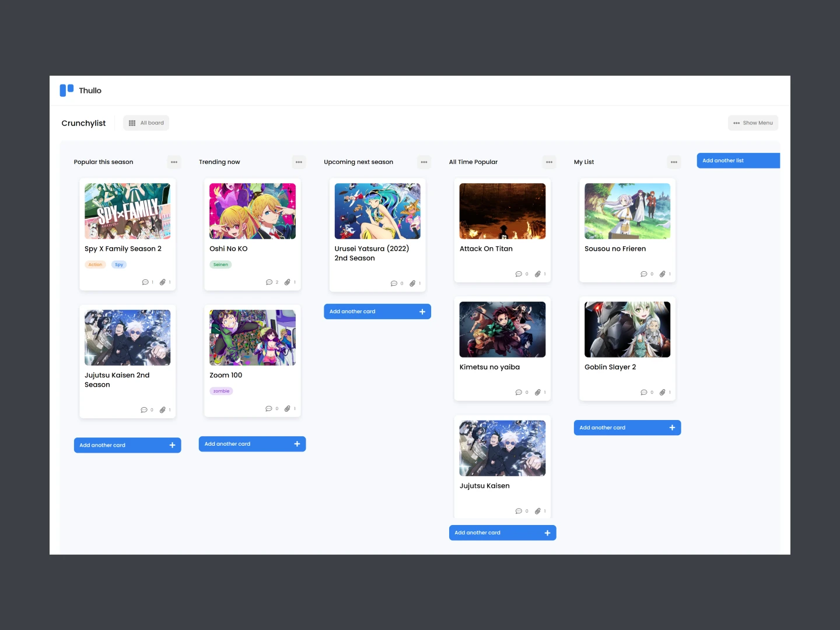This screenshot has height=630, width=840.
Task: Open the Jujutsu Kaisen 2nd Season cover image
Action: pos(127,338)
